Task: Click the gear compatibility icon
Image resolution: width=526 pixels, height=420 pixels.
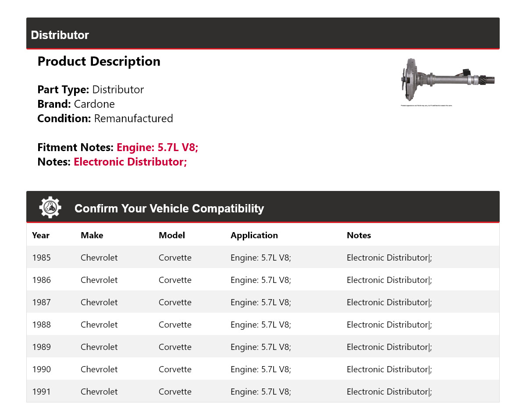Action: (x=50, y=208)
